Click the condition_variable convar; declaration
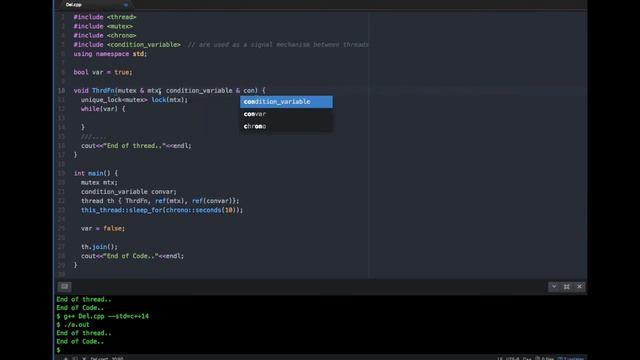 point(129,192)
